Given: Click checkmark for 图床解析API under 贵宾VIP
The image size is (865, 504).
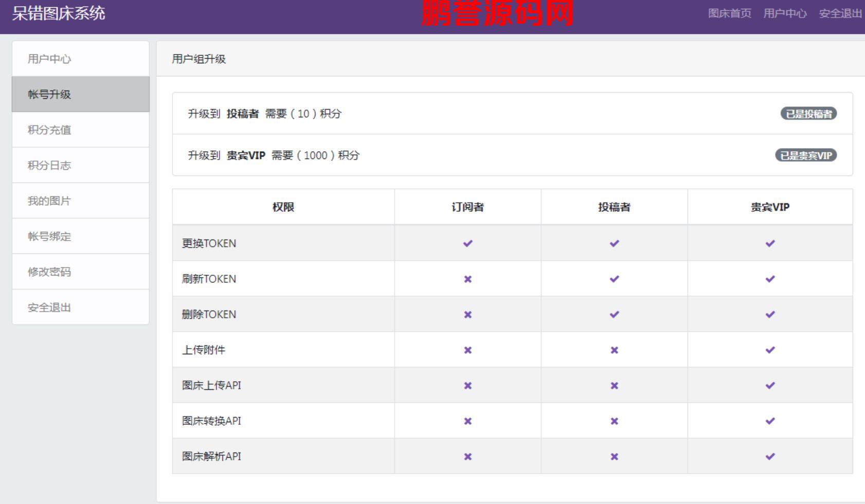Looking at the screenshot, I should (x=770, y=456).
